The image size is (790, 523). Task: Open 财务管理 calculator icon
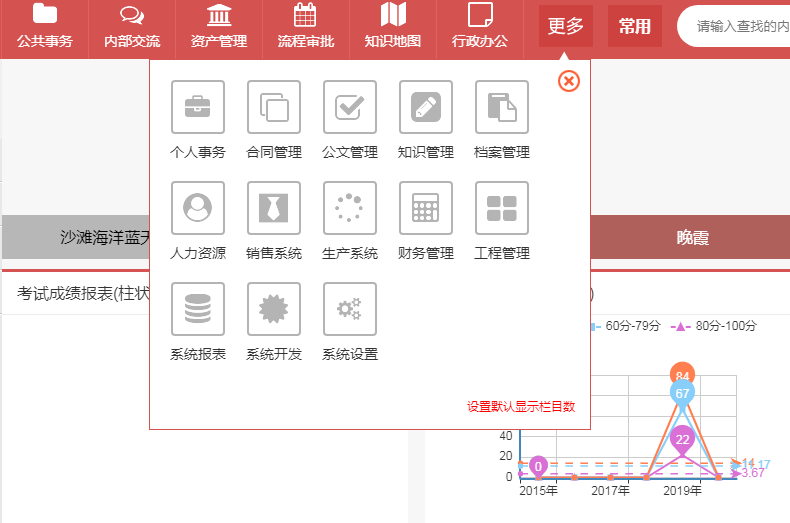pos(426,208)
